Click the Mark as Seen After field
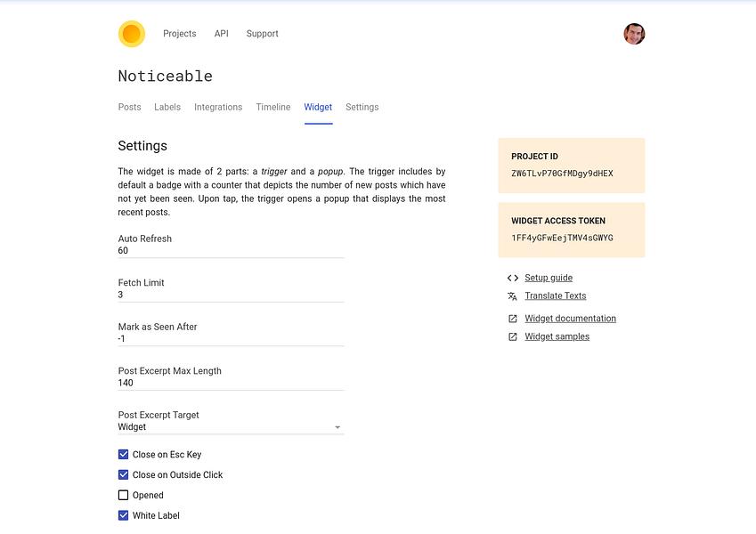 (x=231, y=339)
